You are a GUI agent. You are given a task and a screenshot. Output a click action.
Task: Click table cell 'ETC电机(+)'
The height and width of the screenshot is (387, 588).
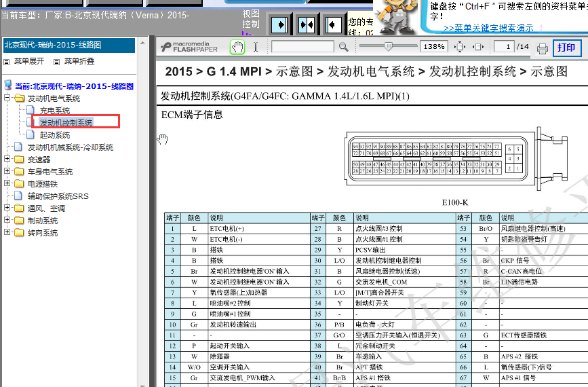click(259, 229)
